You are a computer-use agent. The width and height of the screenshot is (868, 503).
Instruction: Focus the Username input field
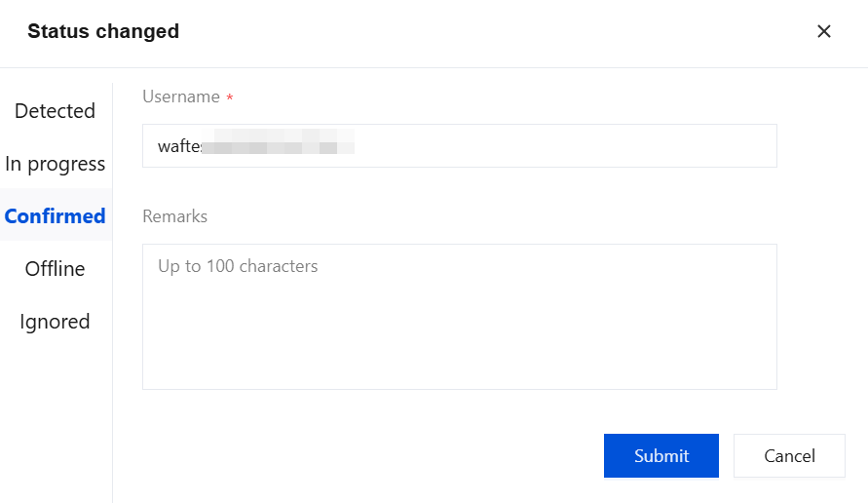coord(546,146)
